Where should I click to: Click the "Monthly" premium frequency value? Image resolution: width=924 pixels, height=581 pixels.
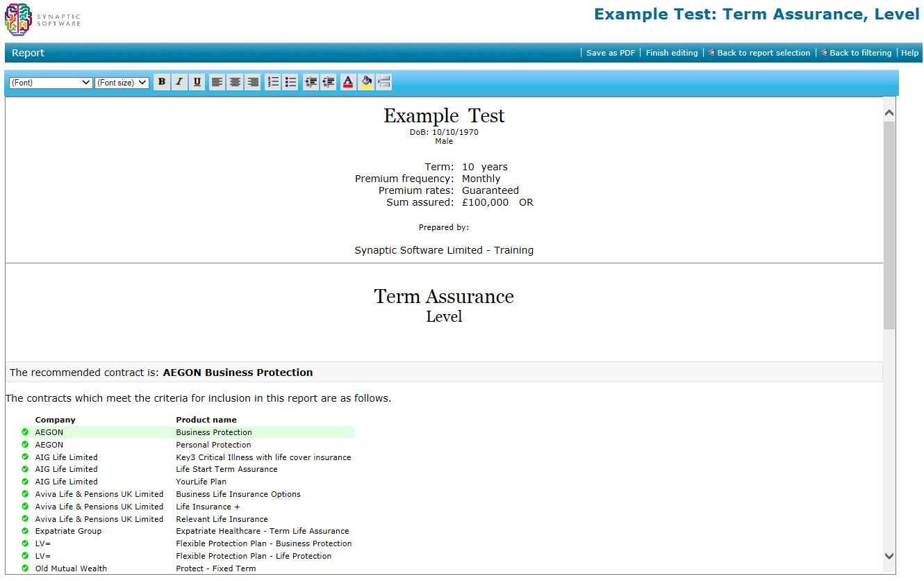[x=481, y=179]
